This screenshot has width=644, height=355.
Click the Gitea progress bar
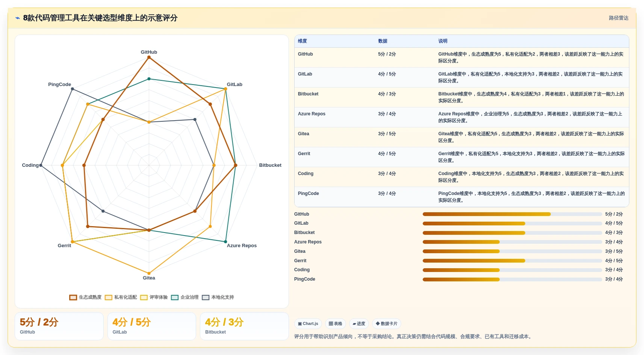pyautogui.click(x=512, y=251)
